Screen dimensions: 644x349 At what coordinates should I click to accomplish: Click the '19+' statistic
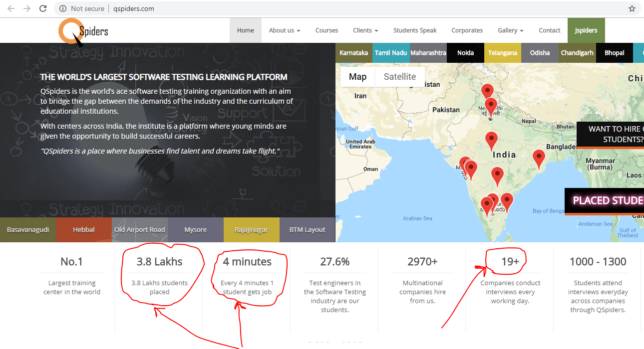click(x=510, y=261)
